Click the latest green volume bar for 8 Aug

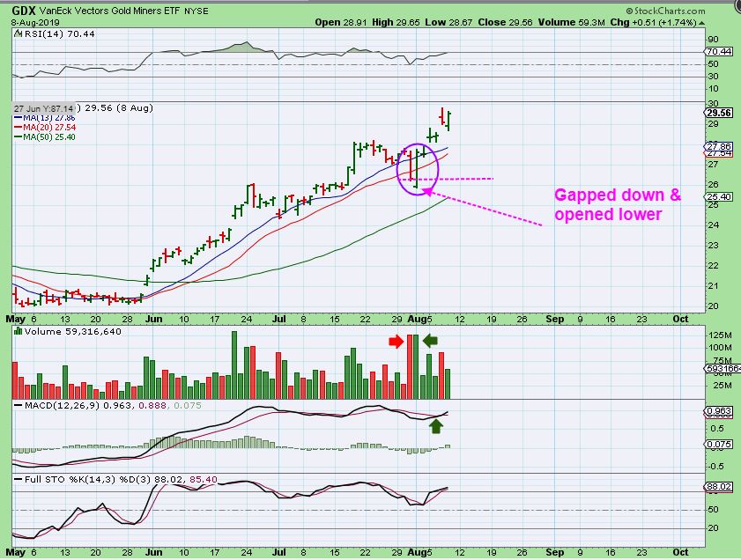(x=448, y=384)
